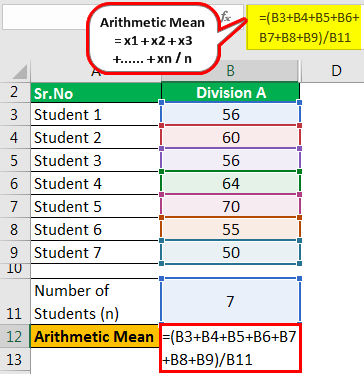Click row 12 header number
Viewport: 364px width, 374px height.
pyautogui.click(x=15, y=336)
